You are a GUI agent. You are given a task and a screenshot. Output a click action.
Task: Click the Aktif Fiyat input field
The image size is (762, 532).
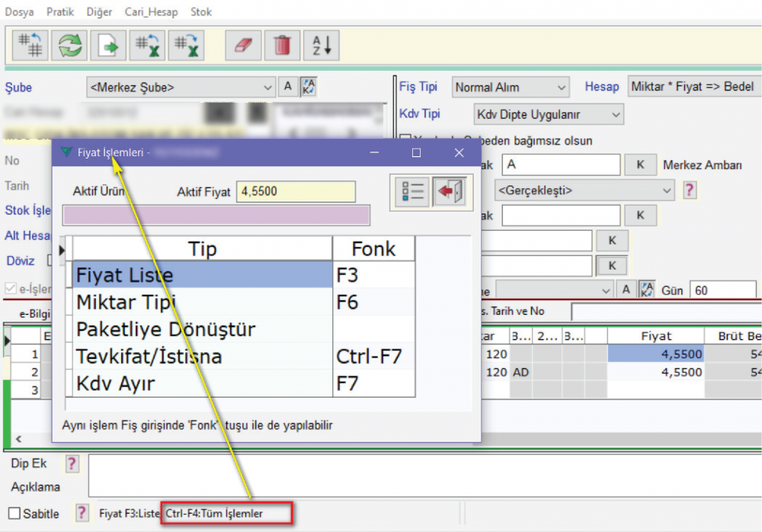coord(296,191)
